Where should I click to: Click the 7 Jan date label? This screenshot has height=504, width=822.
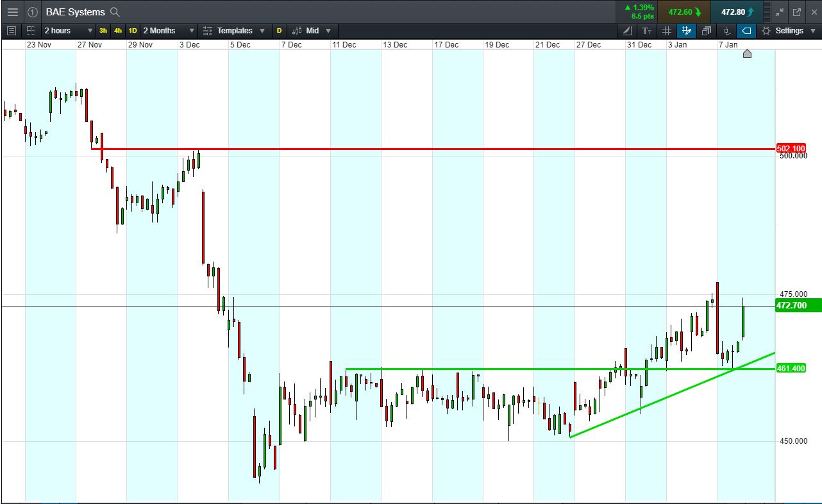728,45
